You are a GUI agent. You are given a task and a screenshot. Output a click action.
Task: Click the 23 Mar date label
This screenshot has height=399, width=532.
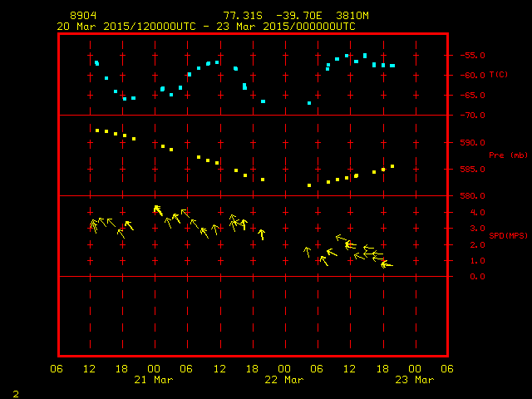tap(415, 380)
